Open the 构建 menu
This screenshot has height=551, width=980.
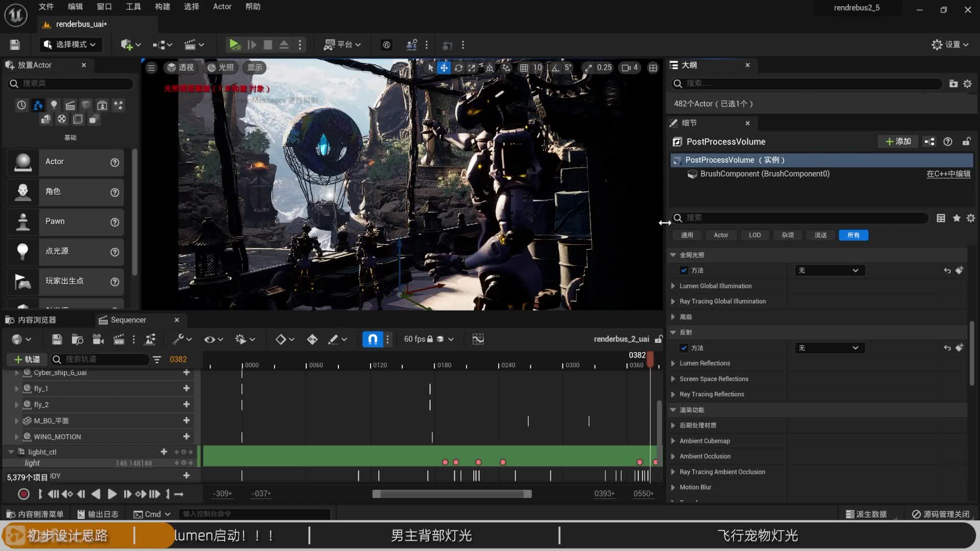(162, 7)
